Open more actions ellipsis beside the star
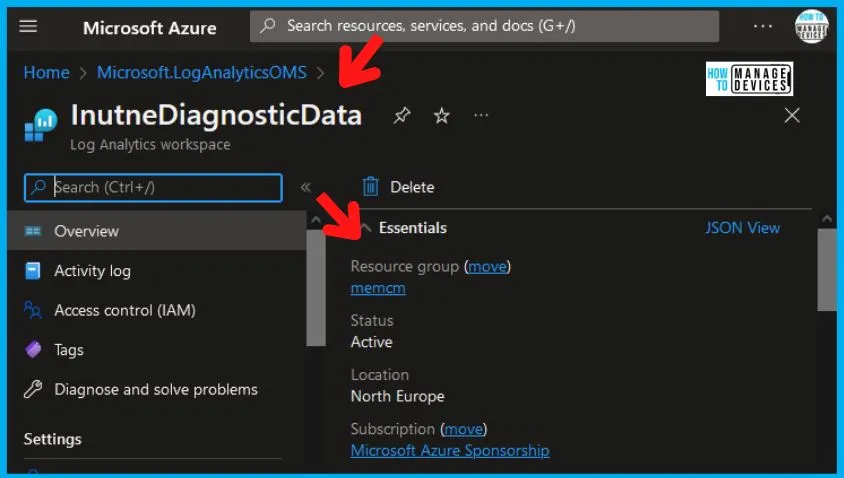This screenshot has width=844, height=478. click(481, 115)
